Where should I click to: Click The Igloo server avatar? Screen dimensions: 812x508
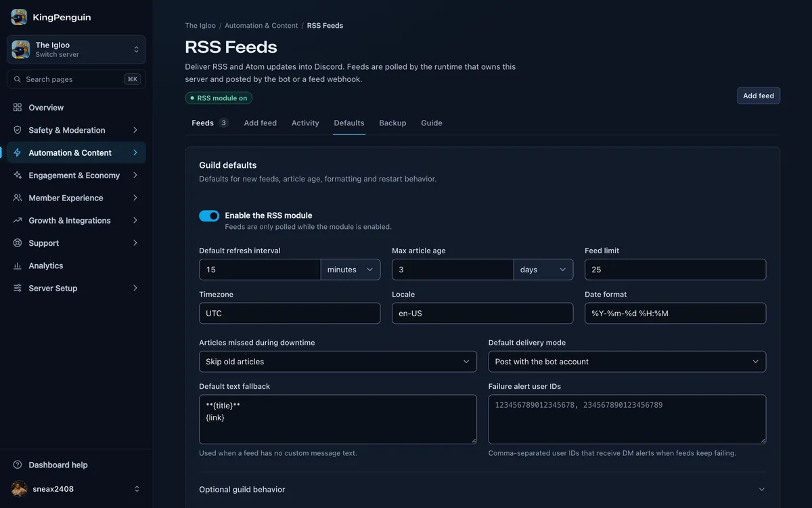click(21, 49)
